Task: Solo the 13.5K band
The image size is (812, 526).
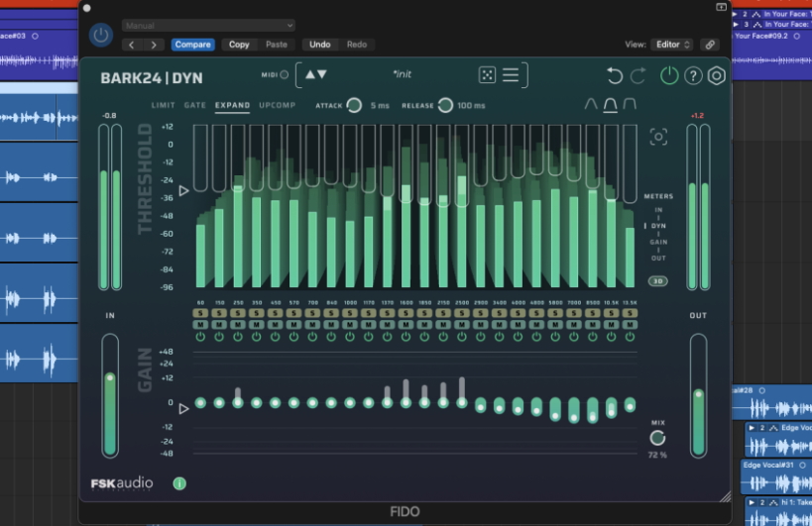Action: point(630,313)
